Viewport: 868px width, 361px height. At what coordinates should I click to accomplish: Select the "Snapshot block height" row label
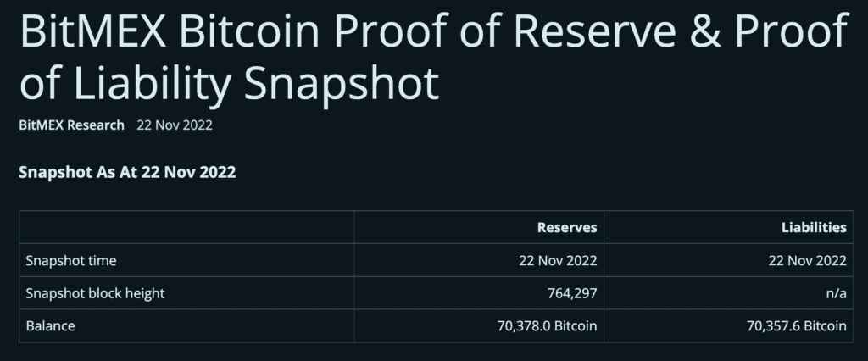[x=95, y=293]
